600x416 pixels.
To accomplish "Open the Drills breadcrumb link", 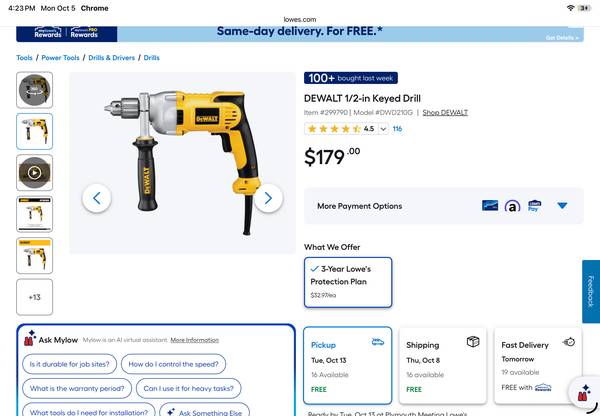I will point(152,58).
